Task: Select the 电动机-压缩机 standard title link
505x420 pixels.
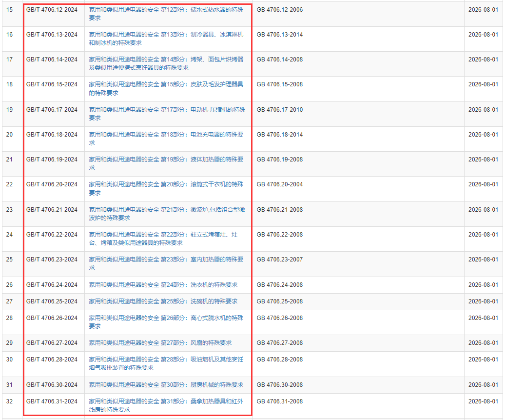Action: [x=166, y=110]
